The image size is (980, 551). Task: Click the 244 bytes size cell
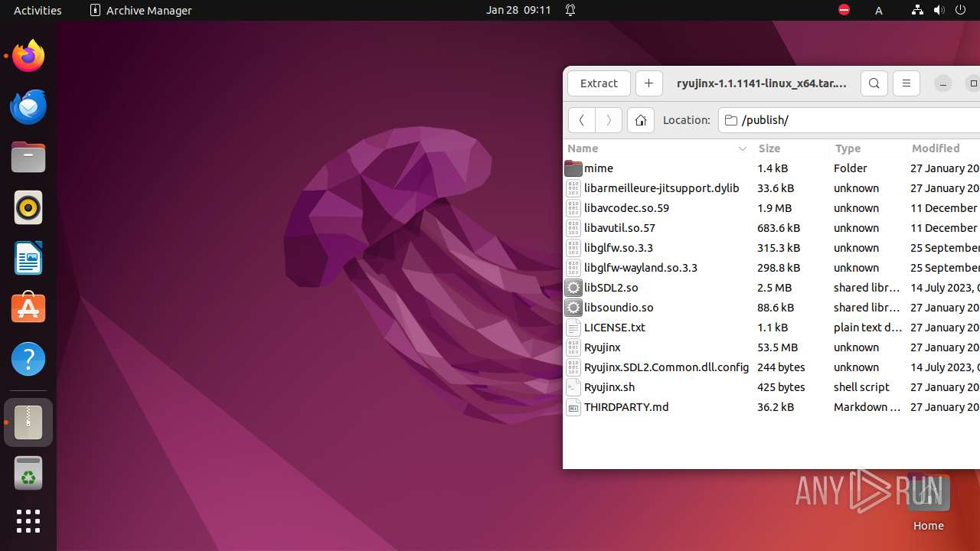tap(781, 367)
